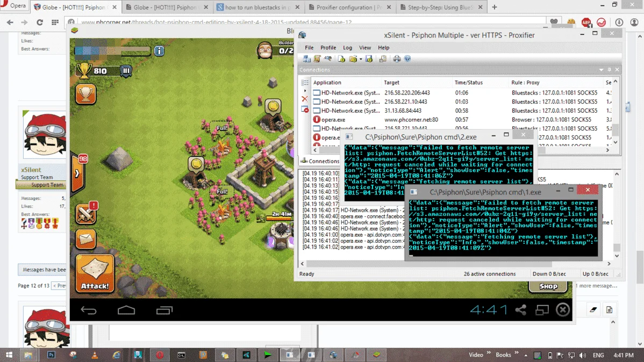644x362 pixels.
Task: Click Adblock Plus extension icon in Opera
Action: pos(586,22)
